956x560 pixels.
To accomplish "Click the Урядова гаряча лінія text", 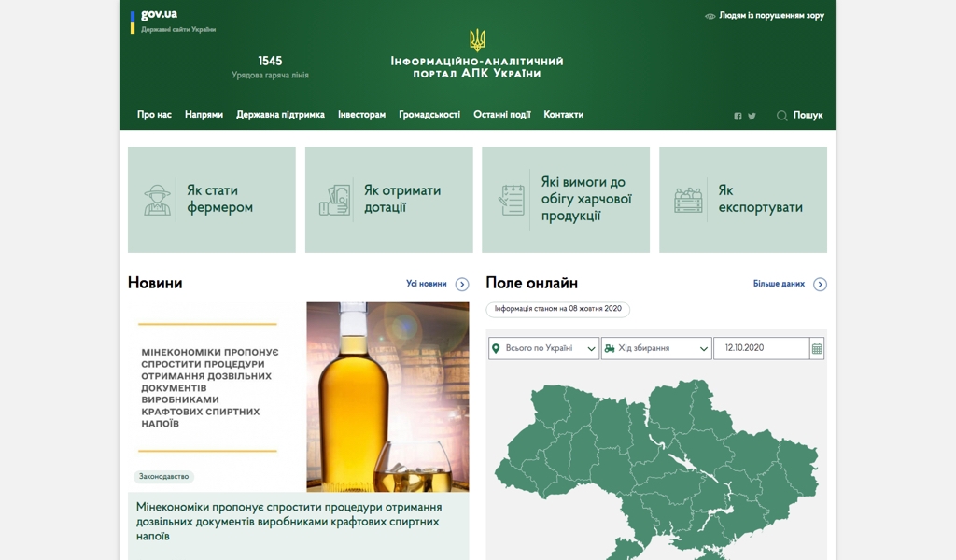I will 270,76.
